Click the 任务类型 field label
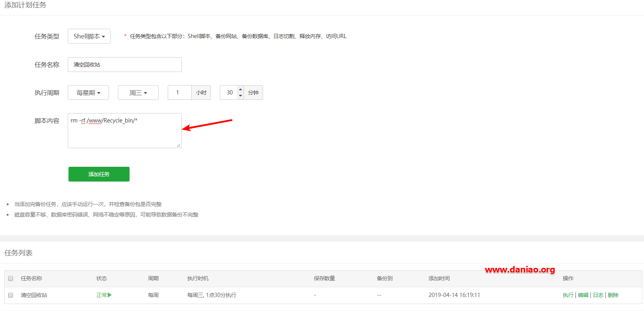Image resolution: width=644 pixels, height=311 pixels. [47, 36]
